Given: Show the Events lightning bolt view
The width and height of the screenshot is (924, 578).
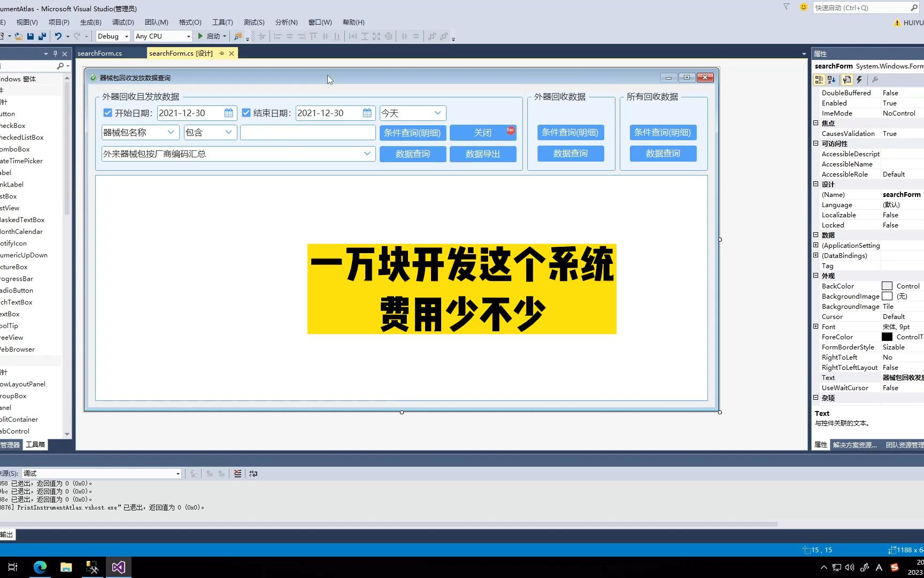Looking at the screenshot, I should point(859,80).
